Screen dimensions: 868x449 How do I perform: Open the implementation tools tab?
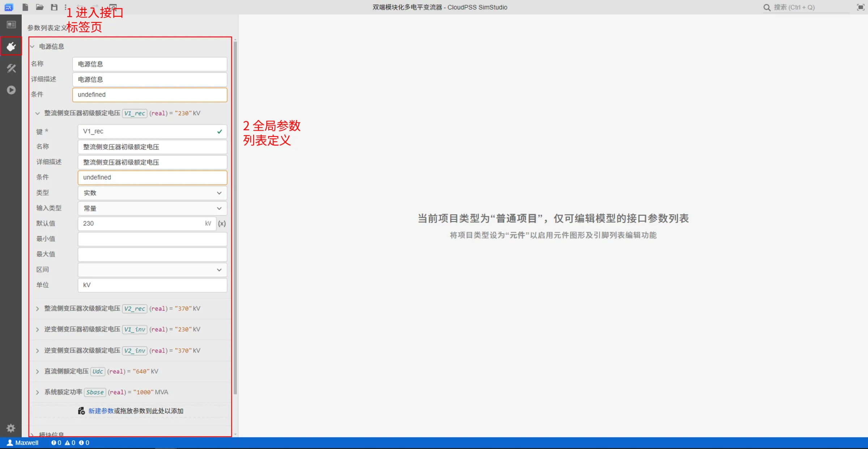click(11, 68)
